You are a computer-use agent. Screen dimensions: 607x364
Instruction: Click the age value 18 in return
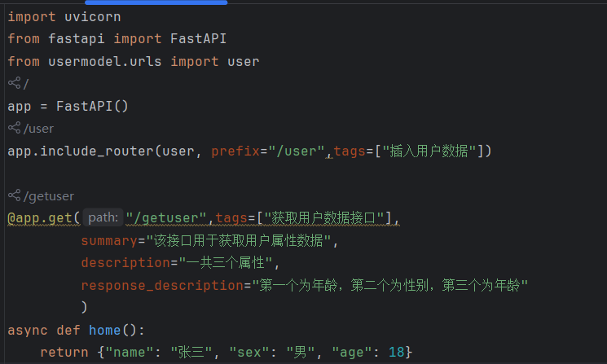pos(397,352)
